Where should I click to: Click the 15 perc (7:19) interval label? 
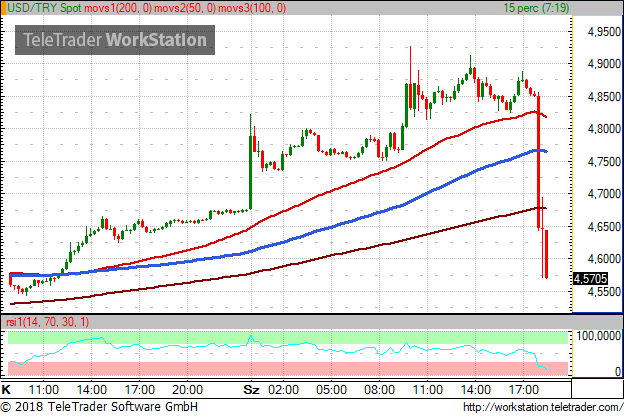pyautogui.click(x=536, y=8)
